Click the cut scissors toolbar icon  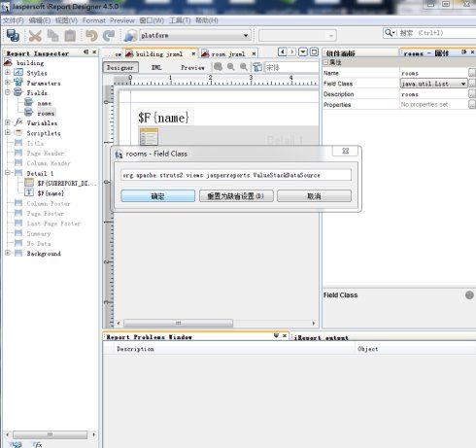35,36
